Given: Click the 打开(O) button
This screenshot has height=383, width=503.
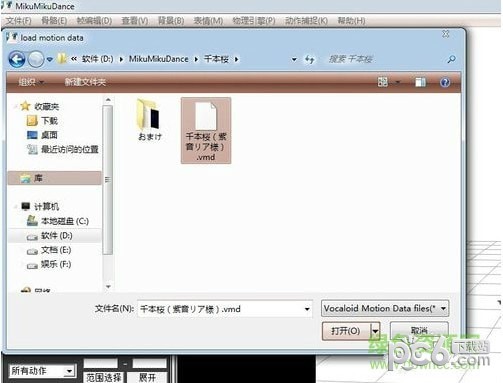Looking at the screenshot, I should 346,331.
